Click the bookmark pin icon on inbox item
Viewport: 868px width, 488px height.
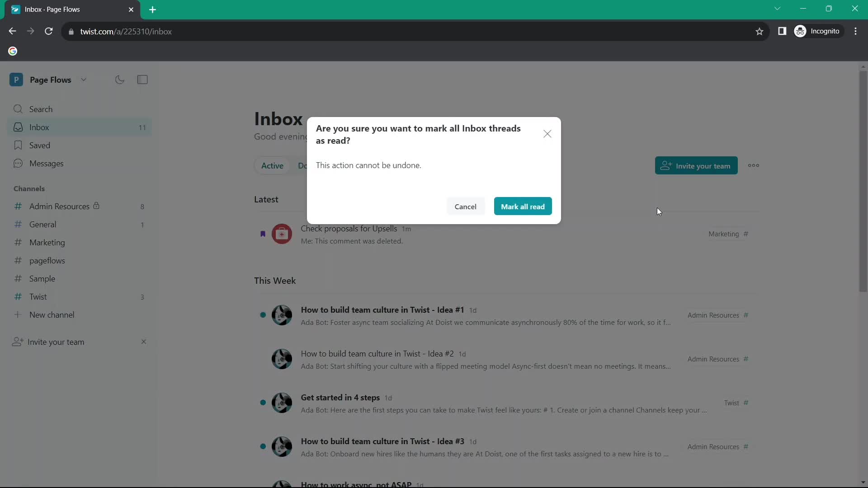pos(262,233)
